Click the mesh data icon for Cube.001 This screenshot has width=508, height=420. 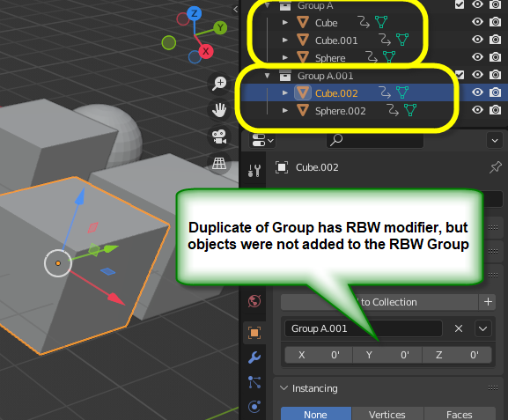[x=402, y=40]
